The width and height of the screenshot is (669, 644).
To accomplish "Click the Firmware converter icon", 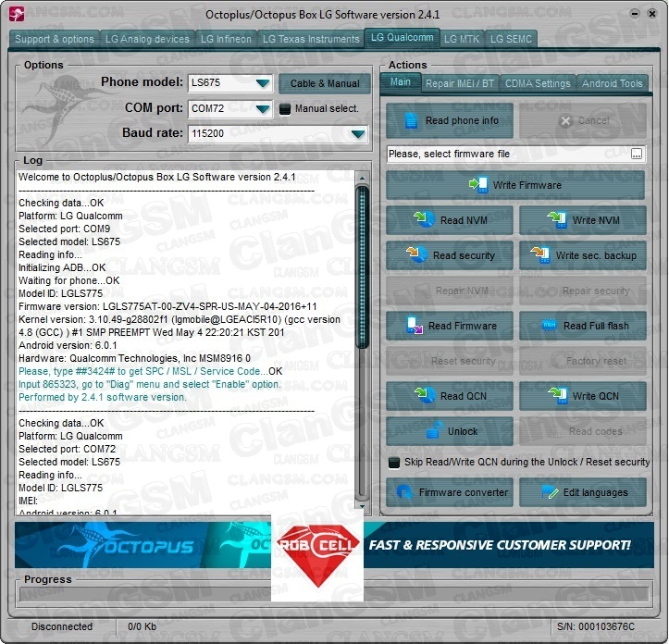I will (x=403, y=492).
